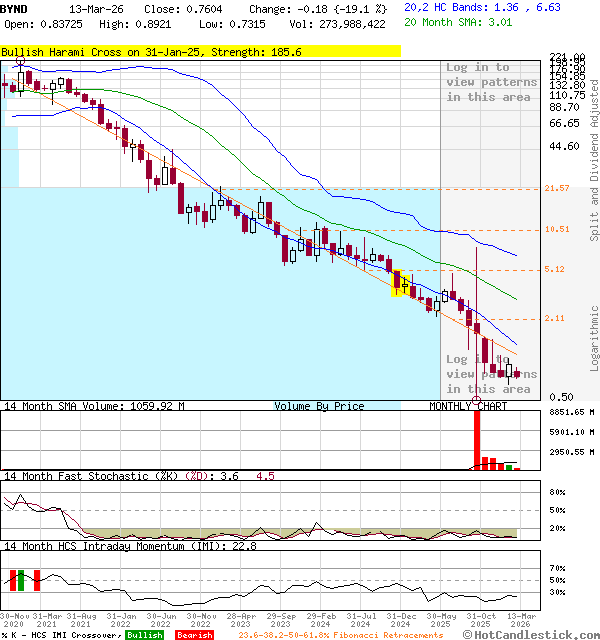Click the circle marker at the chart low
600x640 pixels.
coord(476,400)
